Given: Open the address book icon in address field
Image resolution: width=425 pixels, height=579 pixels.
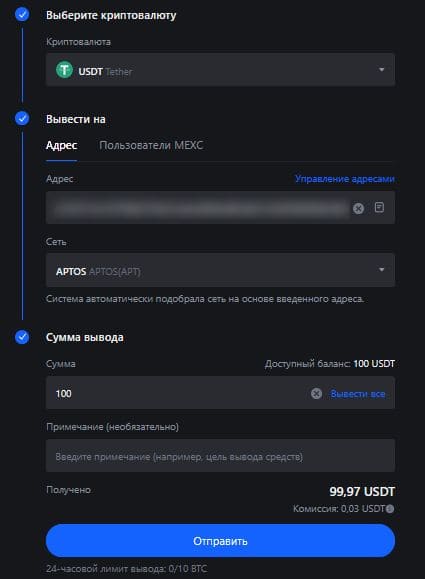Looking at the screenshot, I should pyautogui.click(x=379, y=208).
